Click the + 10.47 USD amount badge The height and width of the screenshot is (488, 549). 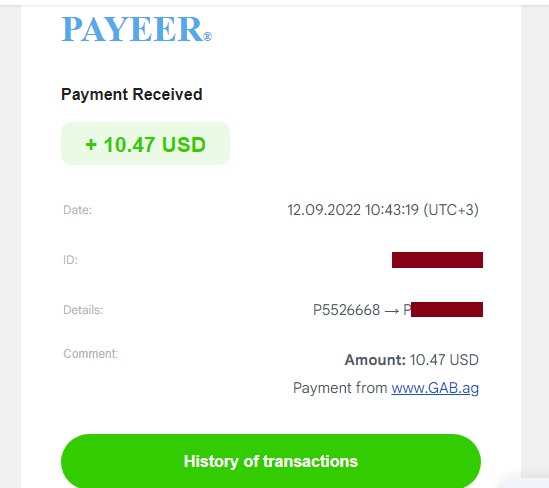[145, 144]
